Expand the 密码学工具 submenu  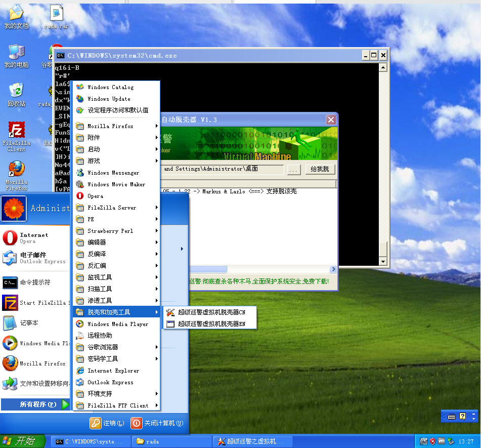pyautogui.click(x=116, y=359)
